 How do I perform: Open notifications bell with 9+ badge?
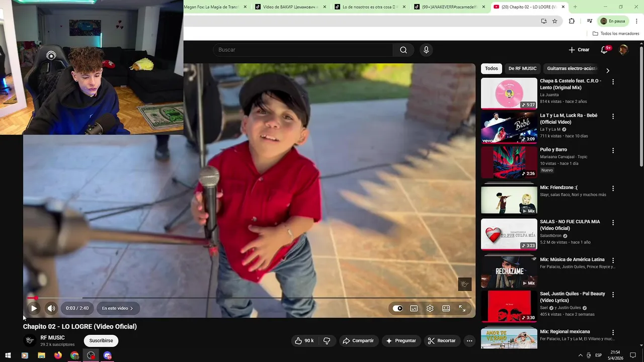[605, 50]
